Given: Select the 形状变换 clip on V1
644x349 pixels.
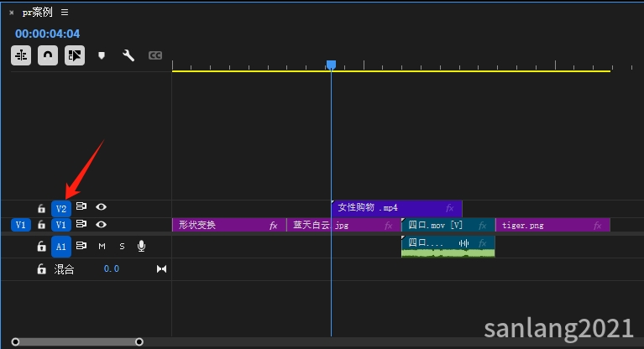Looking at the screenshot, I should point(229,225).
